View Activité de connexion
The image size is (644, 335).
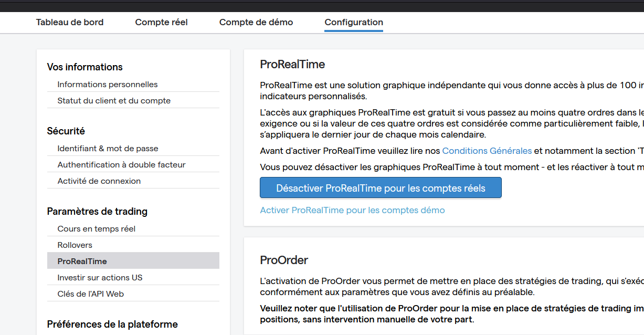99,181
